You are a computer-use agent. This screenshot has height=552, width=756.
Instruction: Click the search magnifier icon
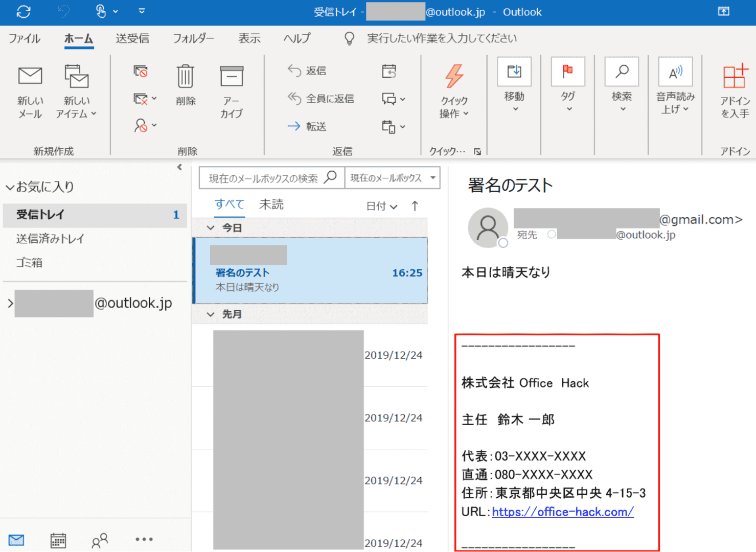[331, 177]
